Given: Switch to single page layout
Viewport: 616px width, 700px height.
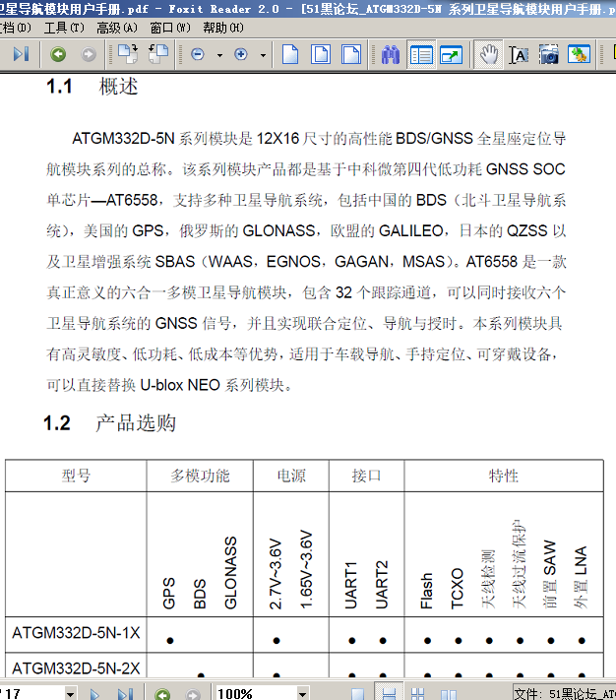Looking at the screenshot, I should pos(358,694).
